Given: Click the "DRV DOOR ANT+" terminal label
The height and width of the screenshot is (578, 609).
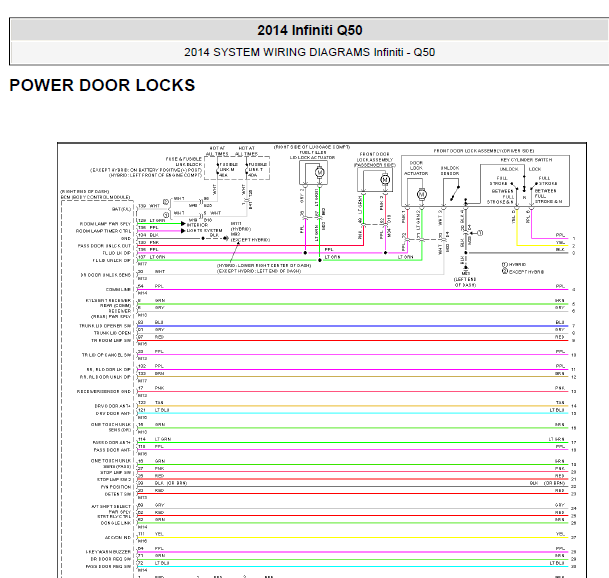Looking at the screenshot, I should click(x=113, y=406).
